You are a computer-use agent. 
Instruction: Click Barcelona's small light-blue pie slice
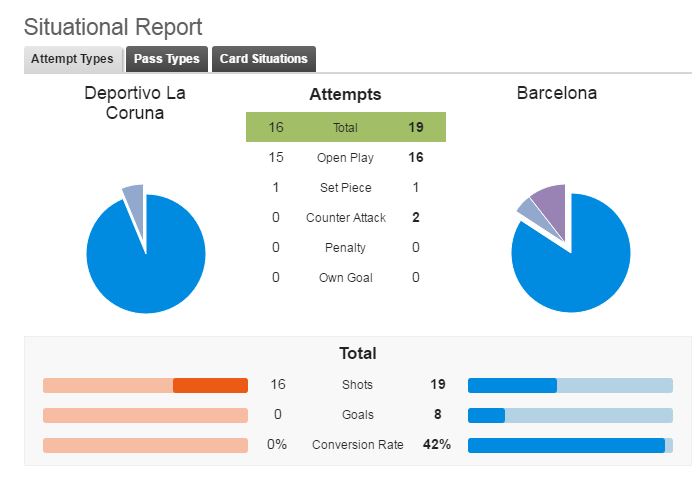528,207
